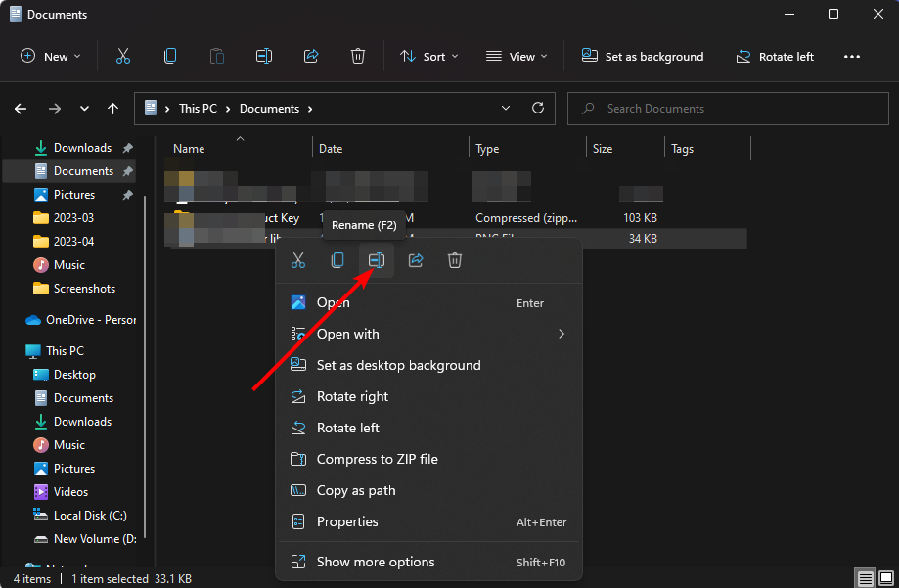Open the New item dropdown
The width and height of the screenshot is (899, 588).
coord(51,56)
